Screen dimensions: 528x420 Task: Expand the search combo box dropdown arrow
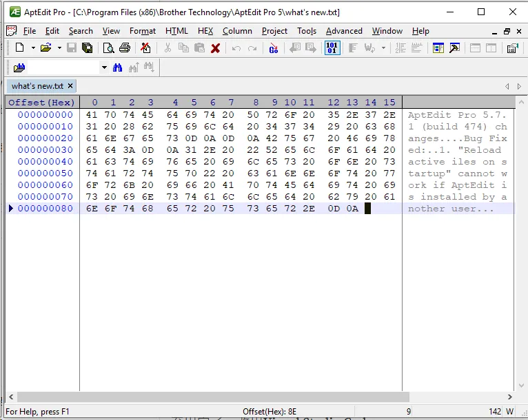tap(104, 67)
